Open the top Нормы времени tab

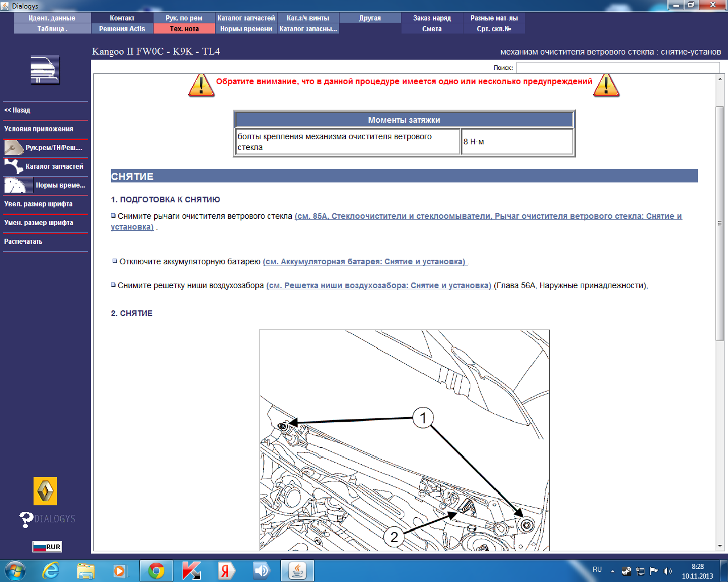pyautogui.click(x=246, y=29)
